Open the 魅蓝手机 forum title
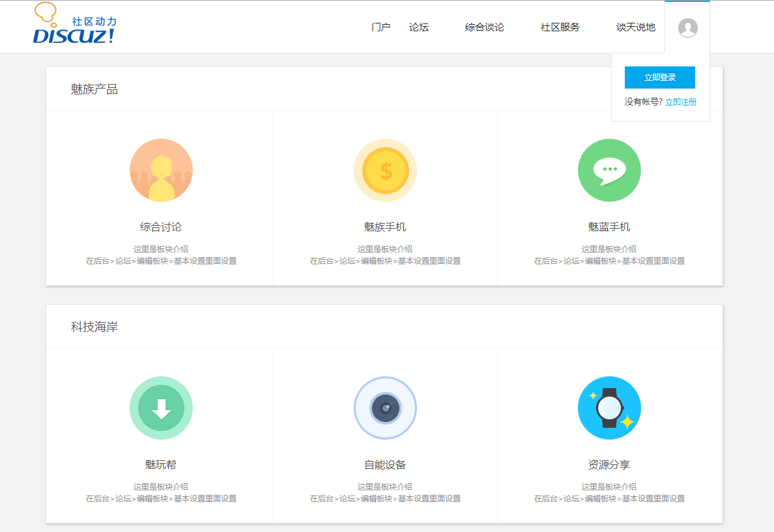This screenshot has height=532, width=774. coord(609,227)
